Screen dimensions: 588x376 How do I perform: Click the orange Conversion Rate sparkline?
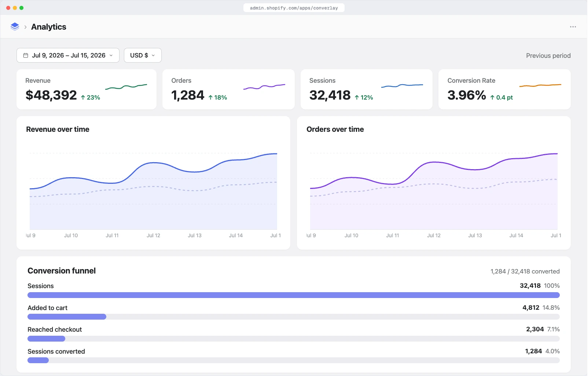click(x=540, y=86)
